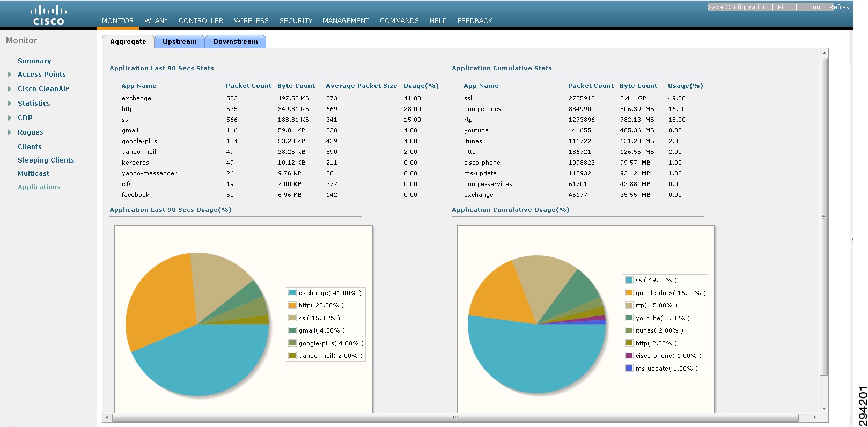Open Multicast in the sidebar

click(x=33, y=174)
